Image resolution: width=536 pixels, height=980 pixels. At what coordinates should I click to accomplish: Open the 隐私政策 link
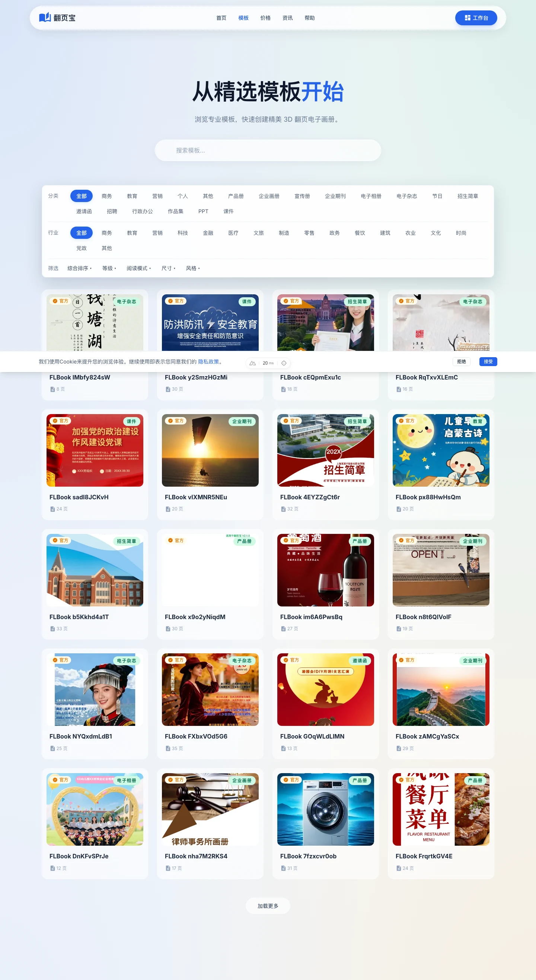[x=208, y=361]
